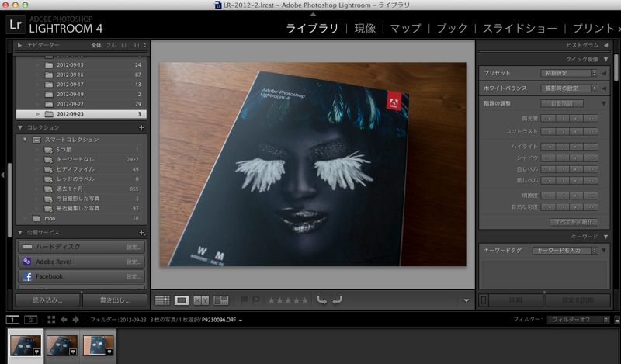Click the Facebook service icon

27,276
